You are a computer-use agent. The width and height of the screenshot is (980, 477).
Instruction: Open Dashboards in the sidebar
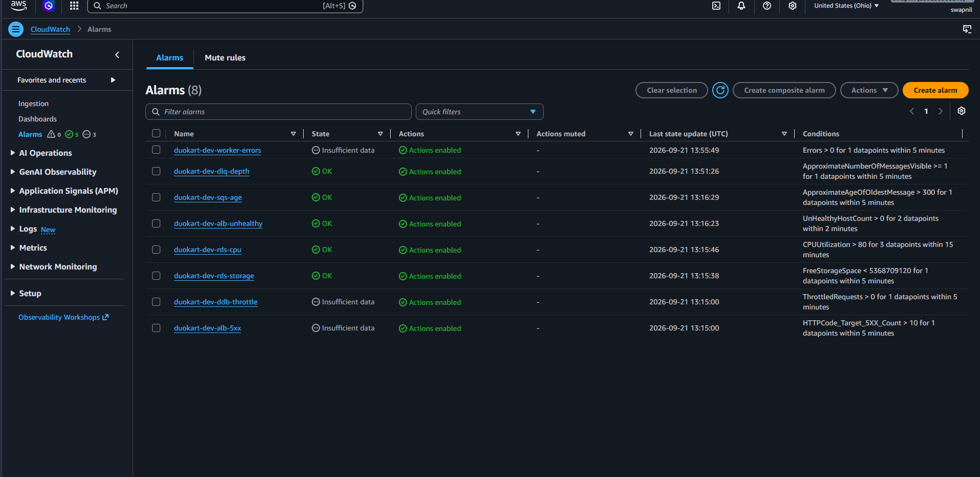point(37,119)
